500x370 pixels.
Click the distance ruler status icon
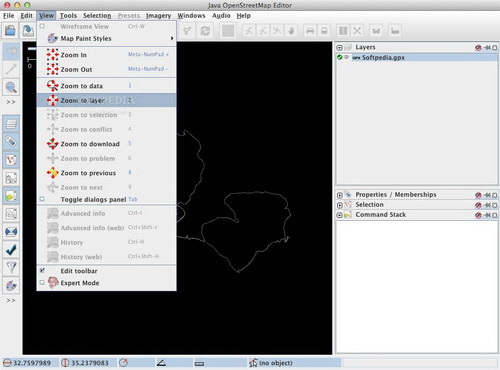click(x=199, y=363)
